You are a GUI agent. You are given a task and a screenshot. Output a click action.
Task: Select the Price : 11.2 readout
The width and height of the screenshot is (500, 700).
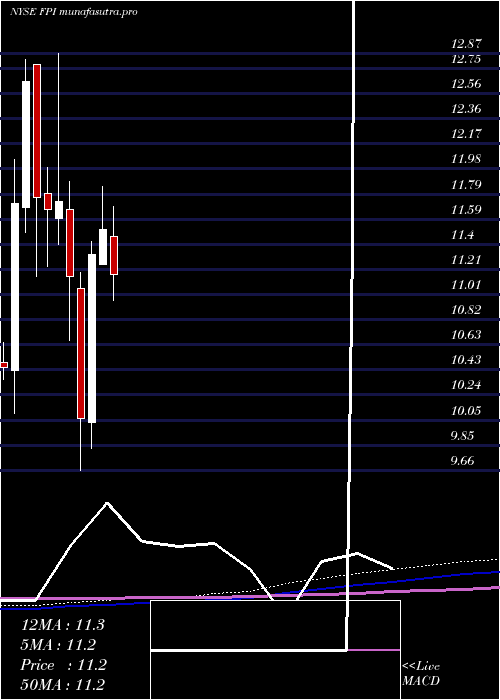pyautogui.click(x=63, y=665)
